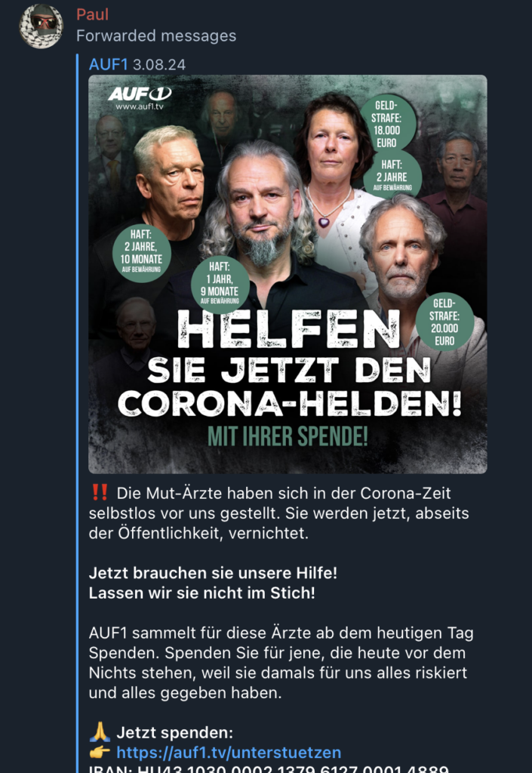Open the Corona-Helden image in full view

click(288, 274)
